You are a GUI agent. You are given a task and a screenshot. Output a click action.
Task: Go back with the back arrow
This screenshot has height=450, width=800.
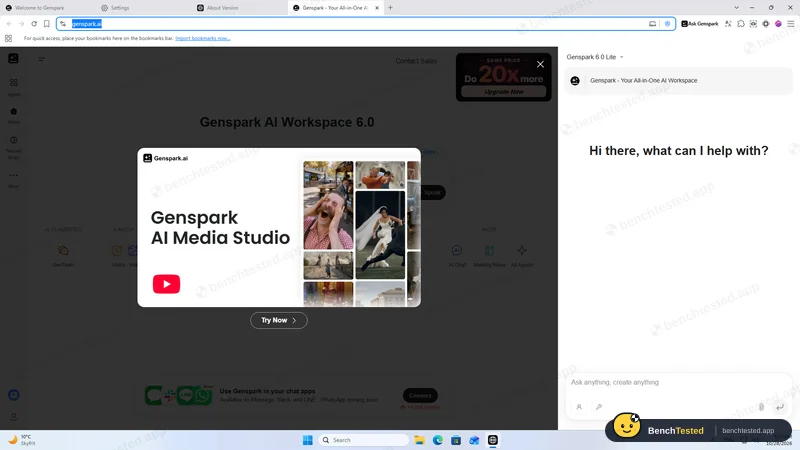click(9, 23)
